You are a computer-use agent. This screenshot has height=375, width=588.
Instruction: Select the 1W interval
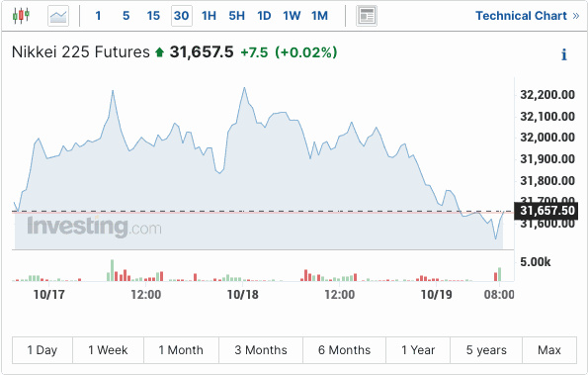click(292, 16)
